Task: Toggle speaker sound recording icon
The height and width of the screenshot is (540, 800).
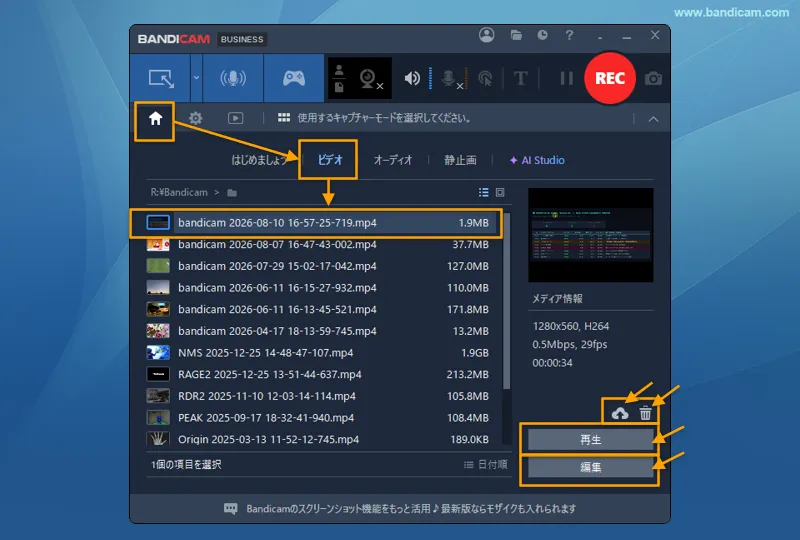Action: tap(412, 78)
